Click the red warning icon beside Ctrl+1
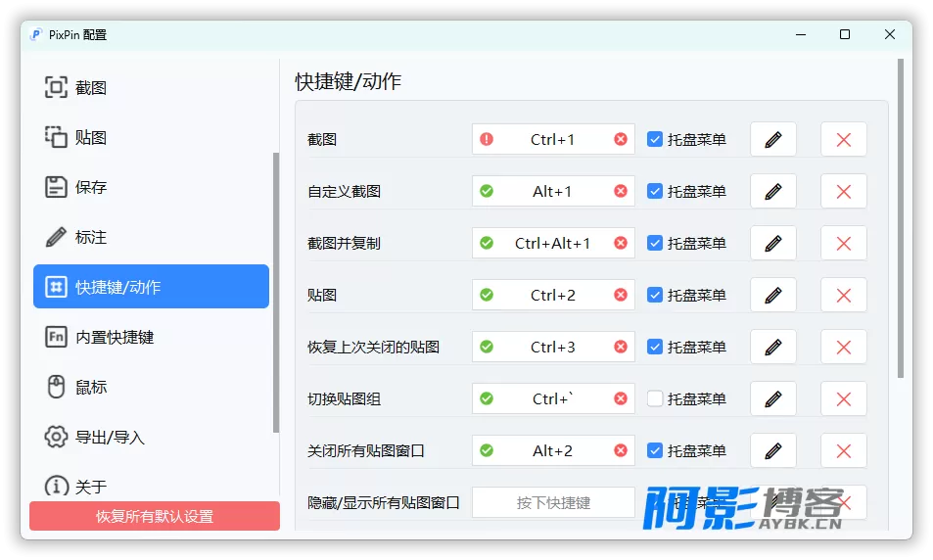The height and width of the screenshot is (560, 933). pyautogui.click(x=487, y=139)
